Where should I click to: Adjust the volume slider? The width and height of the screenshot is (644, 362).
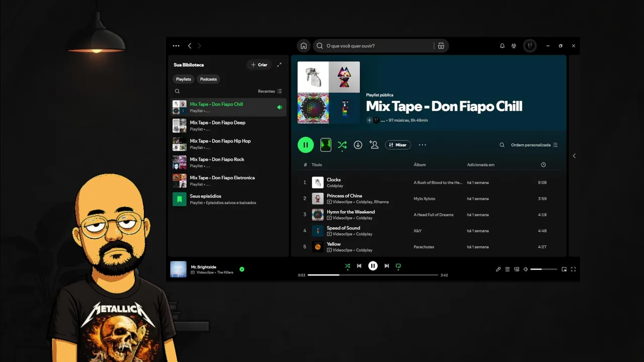point(544,269)
